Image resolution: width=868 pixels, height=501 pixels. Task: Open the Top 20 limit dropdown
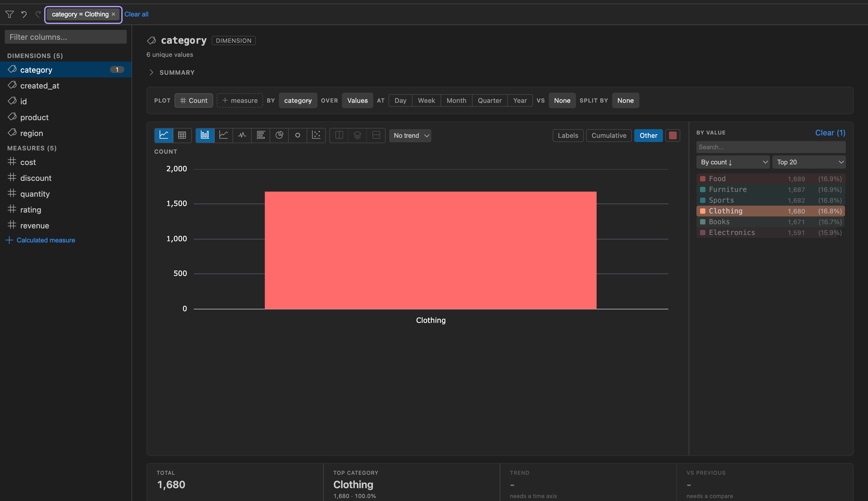pyautogui.click(x=809, y=162)
